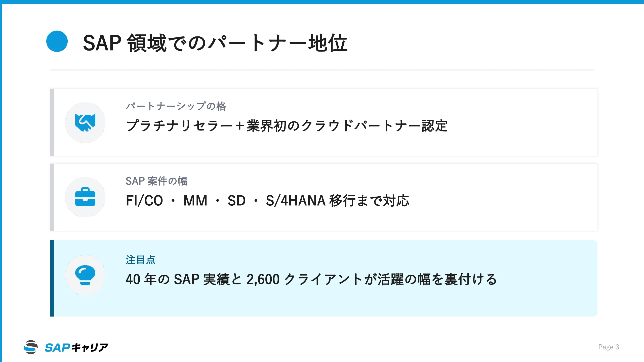Click the プラチナリセラー cloud partner text
Screen dimensions: 644x362
click(287, 126)
